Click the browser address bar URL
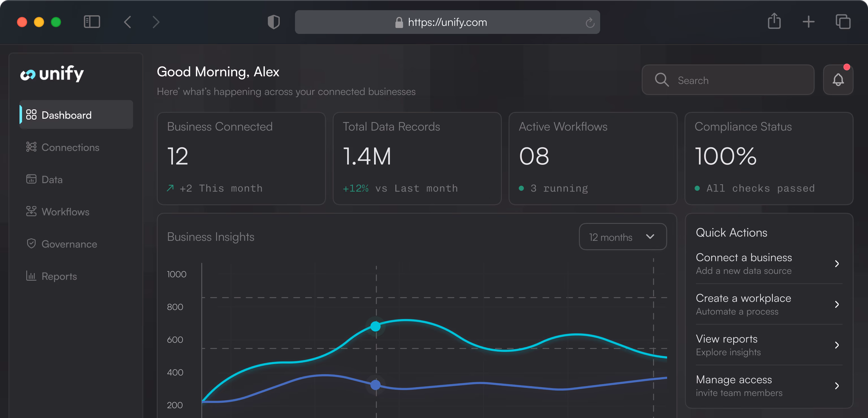 [447, 22]
